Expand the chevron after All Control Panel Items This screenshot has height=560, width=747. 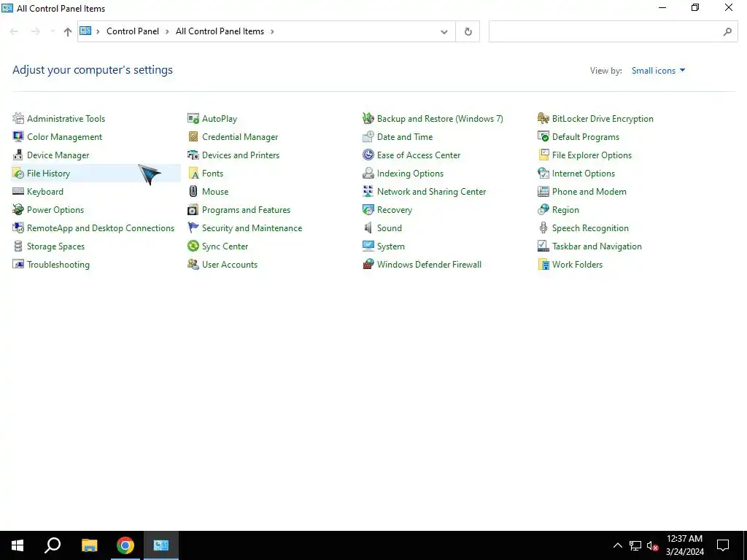point(273,31)
